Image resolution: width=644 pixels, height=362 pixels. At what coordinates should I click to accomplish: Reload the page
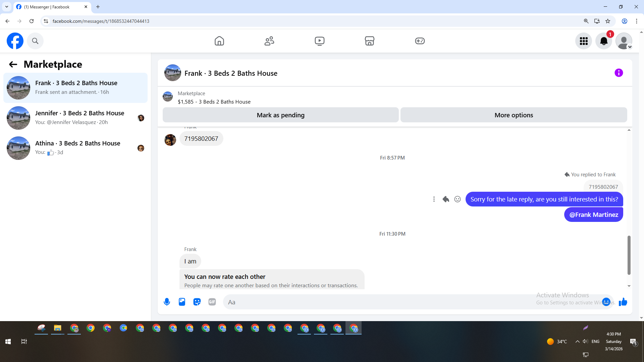(x=32, y=21)
